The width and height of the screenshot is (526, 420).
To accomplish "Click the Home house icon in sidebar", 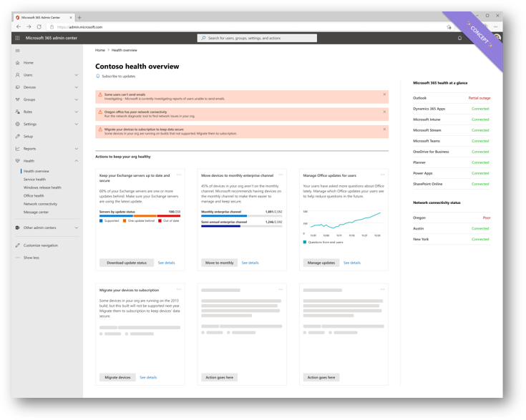I will [x=17, y=63].
